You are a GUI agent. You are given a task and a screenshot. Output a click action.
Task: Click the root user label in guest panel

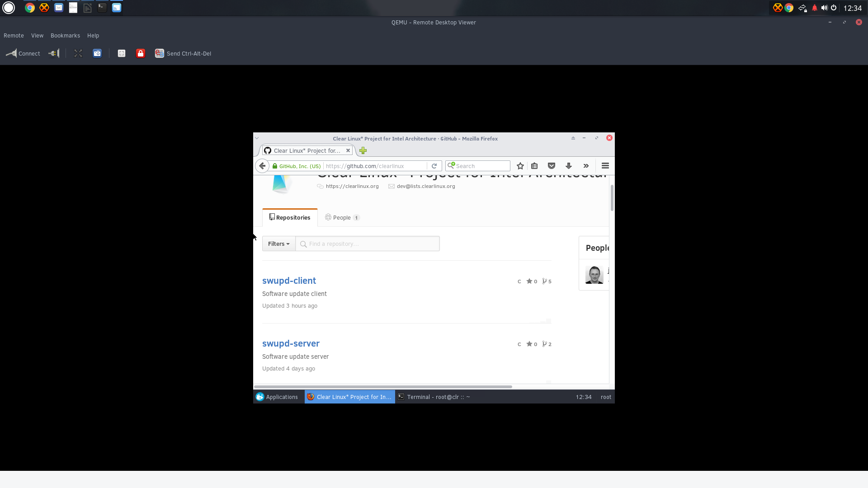606,397
